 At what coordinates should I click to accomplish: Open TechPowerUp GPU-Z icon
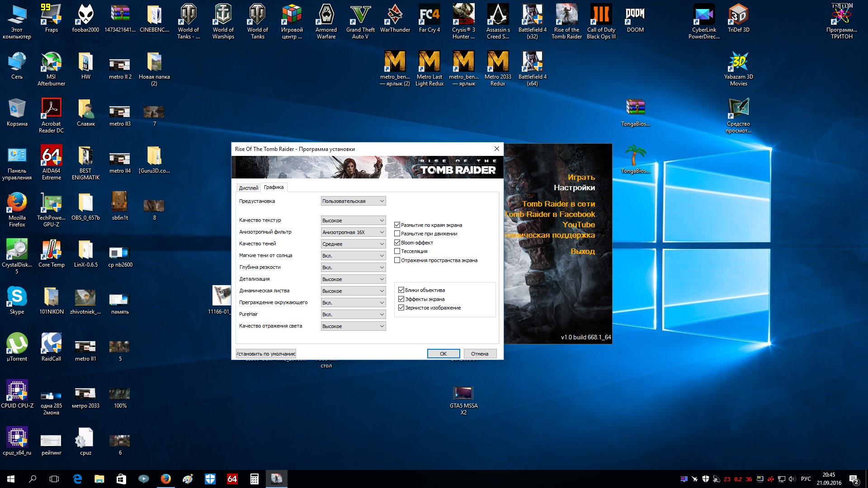51,208
